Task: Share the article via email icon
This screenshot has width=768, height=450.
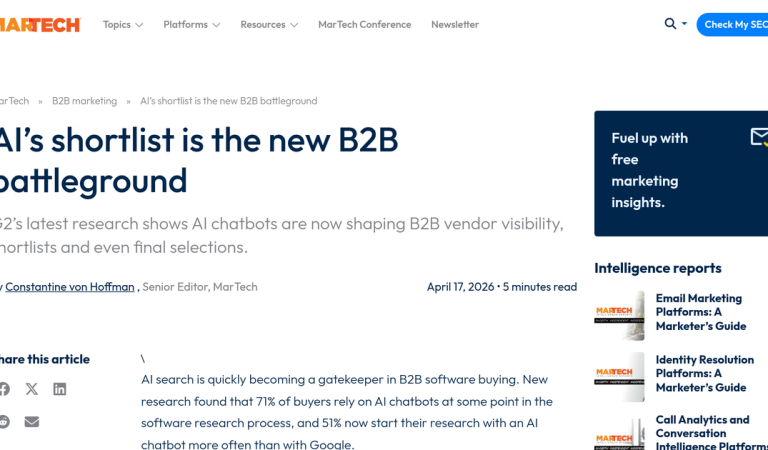Action: point(32,422)
